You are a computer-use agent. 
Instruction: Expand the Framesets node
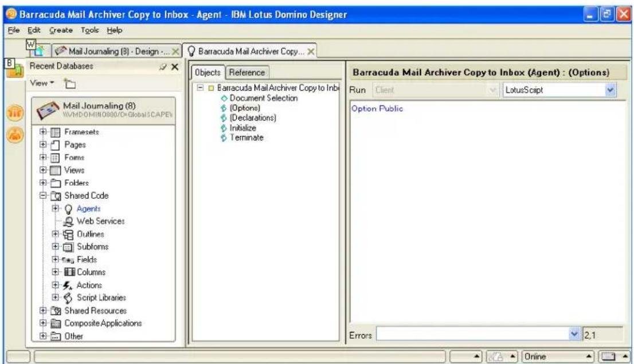click(x=43, y=131)
